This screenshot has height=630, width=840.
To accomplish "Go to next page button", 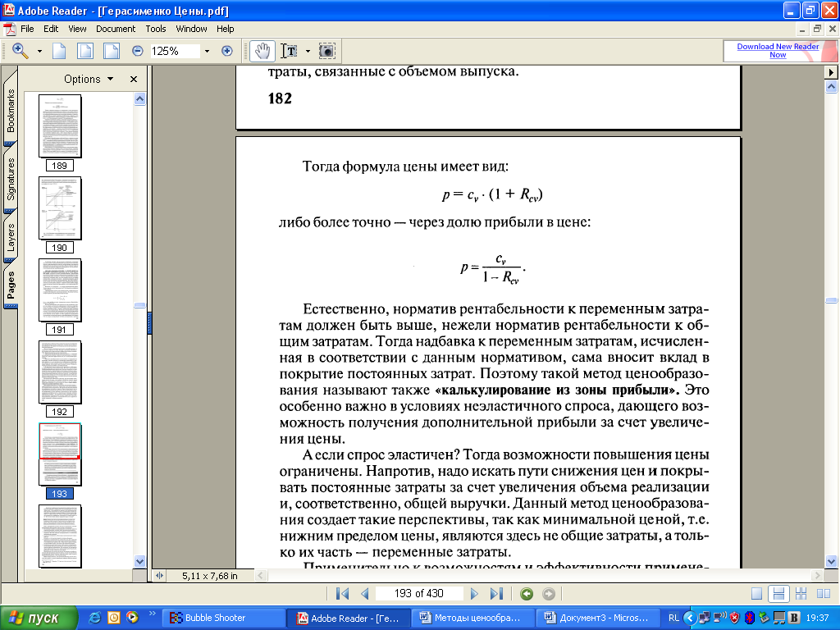I will point(473,594).
